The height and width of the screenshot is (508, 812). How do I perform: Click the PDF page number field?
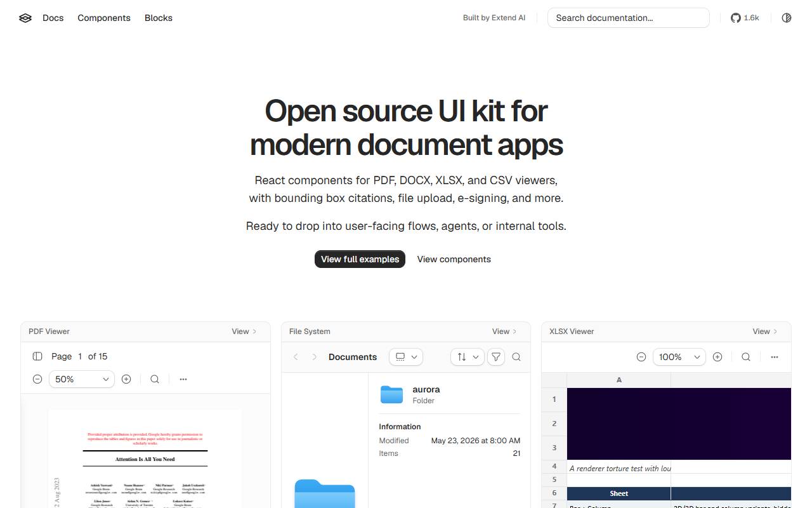point(80,356)
